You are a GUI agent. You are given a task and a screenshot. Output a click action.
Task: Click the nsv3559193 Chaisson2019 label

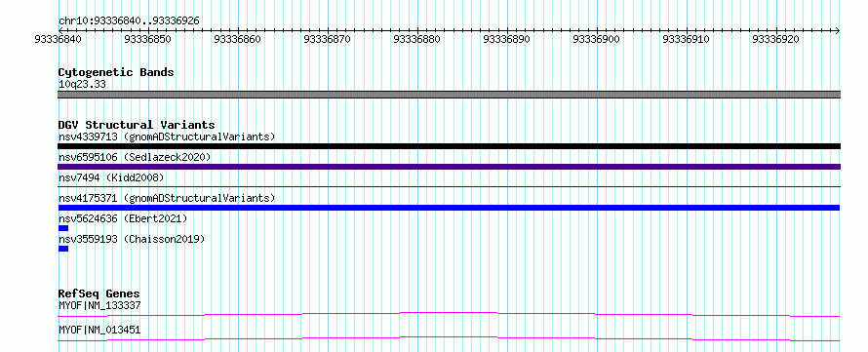132,239
